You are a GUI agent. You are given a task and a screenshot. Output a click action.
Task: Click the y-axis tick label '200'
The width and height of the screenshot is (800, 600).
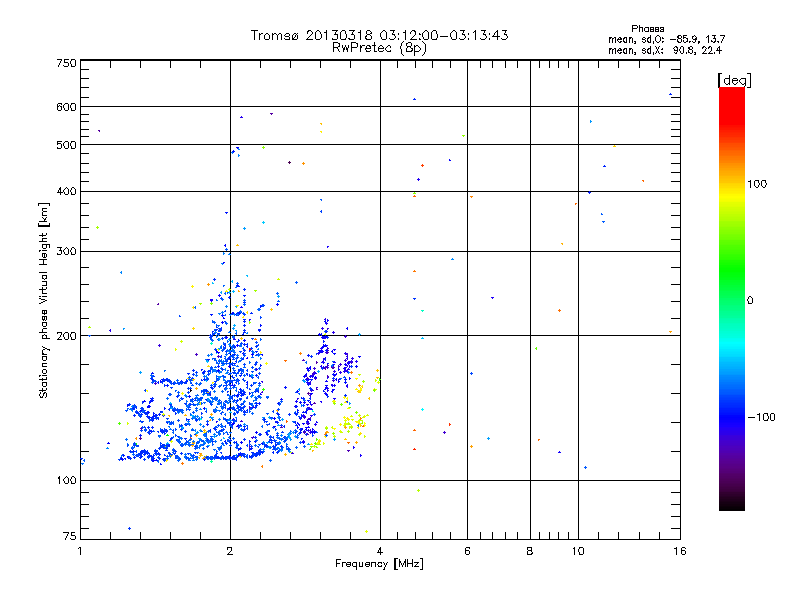coord(66,336)
